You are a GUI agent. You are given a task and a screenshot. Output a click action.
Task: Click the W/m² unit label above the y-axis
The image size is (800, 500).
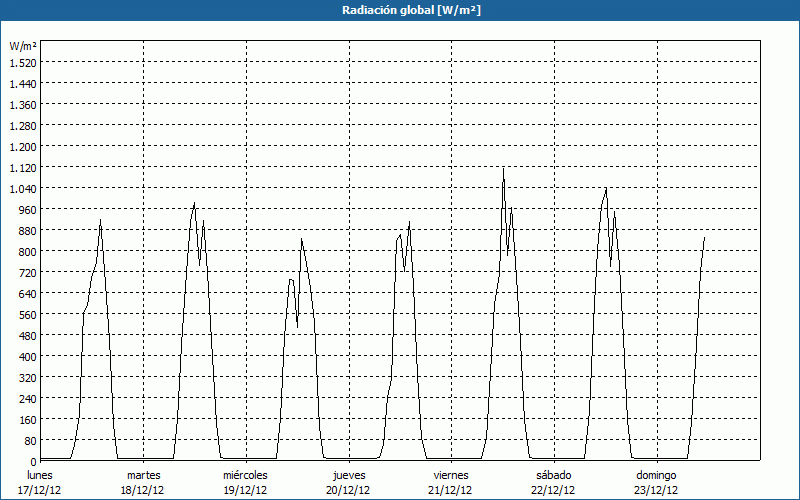coord(22,46)
